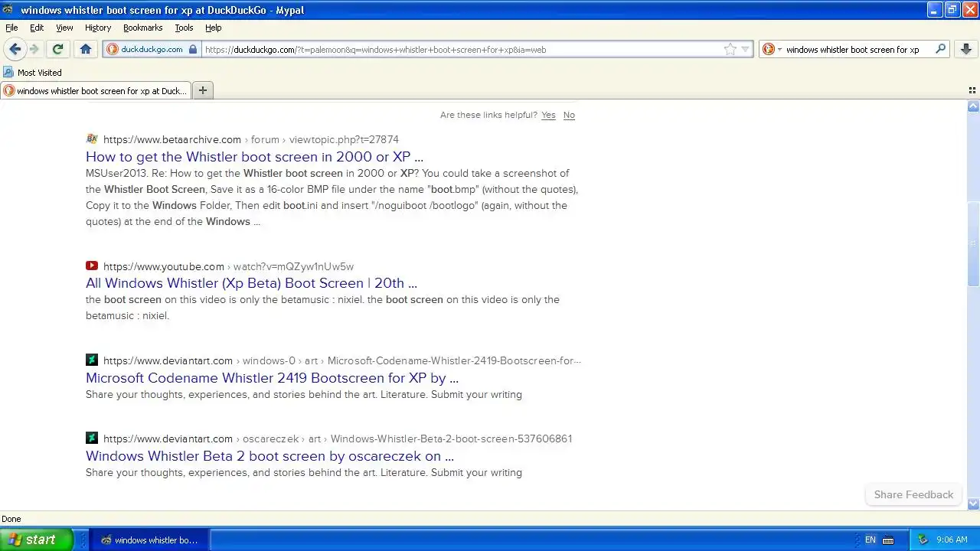Image resolution: width=980 pixels, height=551 pixels.
Task: Click the page scrollbar up arrow
Action: click(x=973, y=106)
